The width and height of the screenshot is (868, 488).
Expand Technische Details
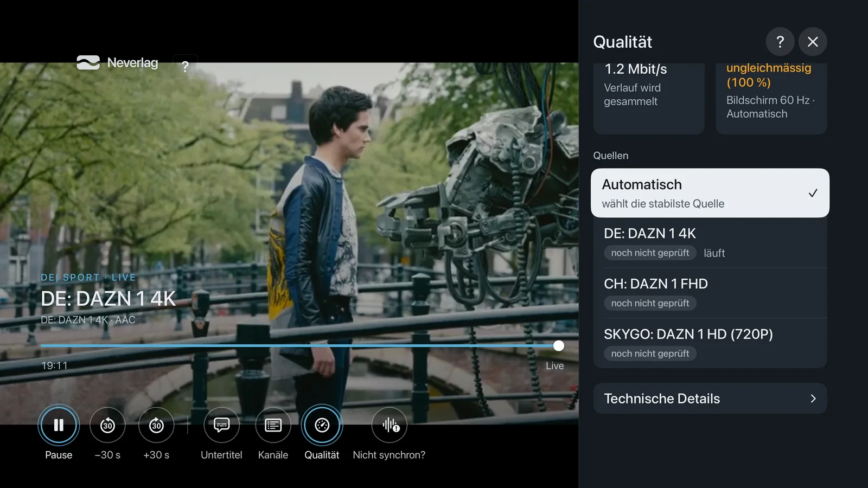coord(710,399)
